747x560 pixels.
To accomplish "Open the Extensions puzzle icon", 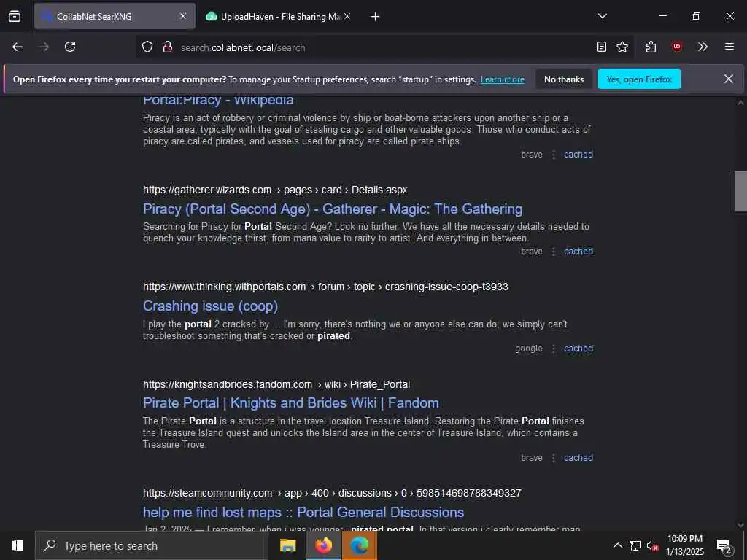I will click(x=651, y=47).
